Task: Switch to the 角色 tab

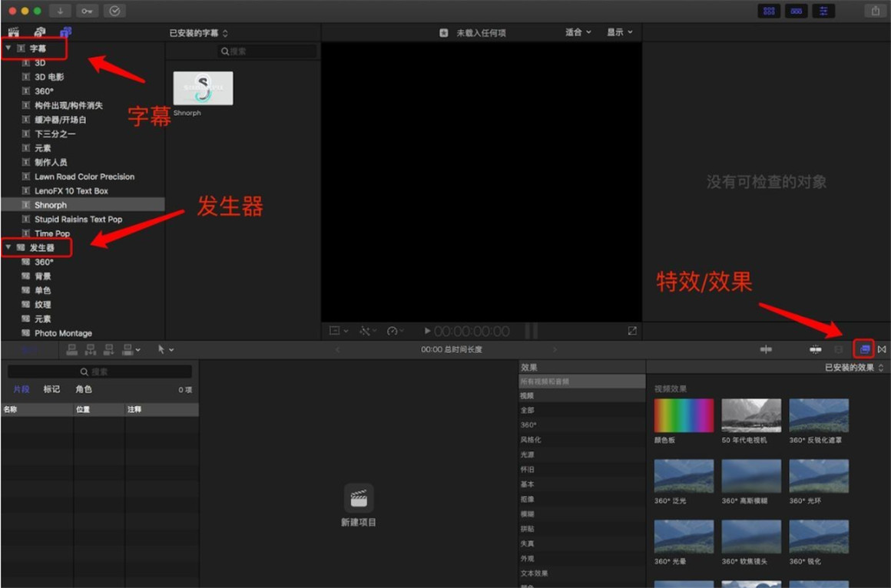Action: 84,389
